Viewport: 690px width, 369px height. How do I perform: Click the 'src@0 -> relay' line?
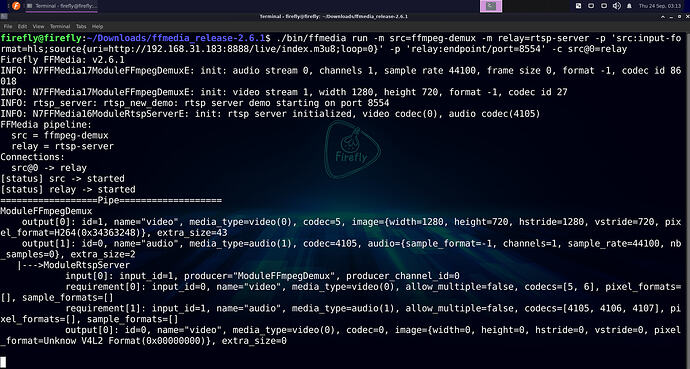pyautogui.click(x=49, y=168)
